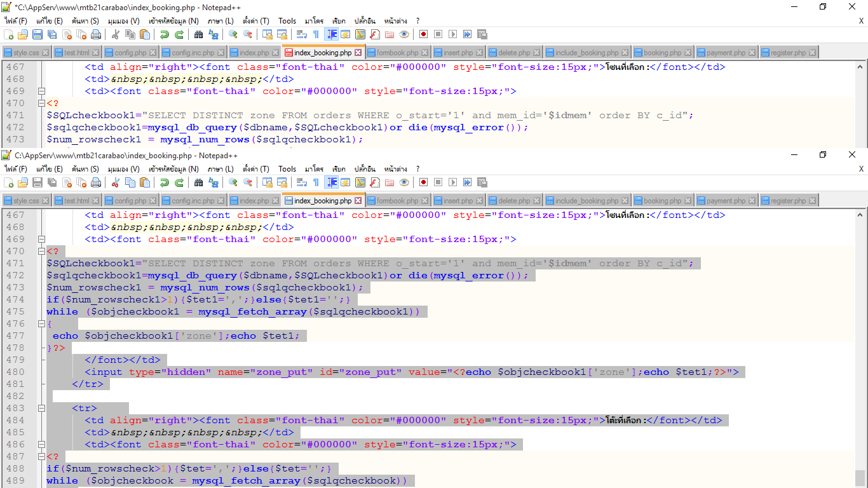Collapse the fold marker at line 470 in lower window

coord(41,252)
